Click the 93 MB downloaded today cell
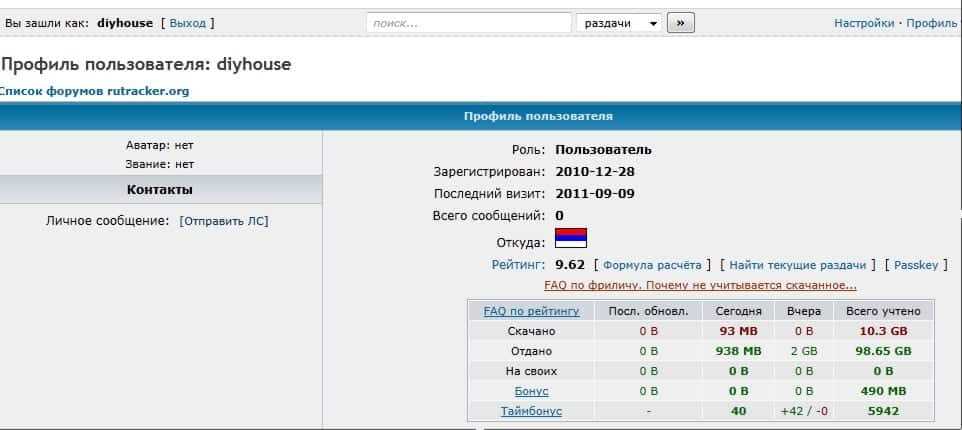The image size is (962, 430). (739, 331)
